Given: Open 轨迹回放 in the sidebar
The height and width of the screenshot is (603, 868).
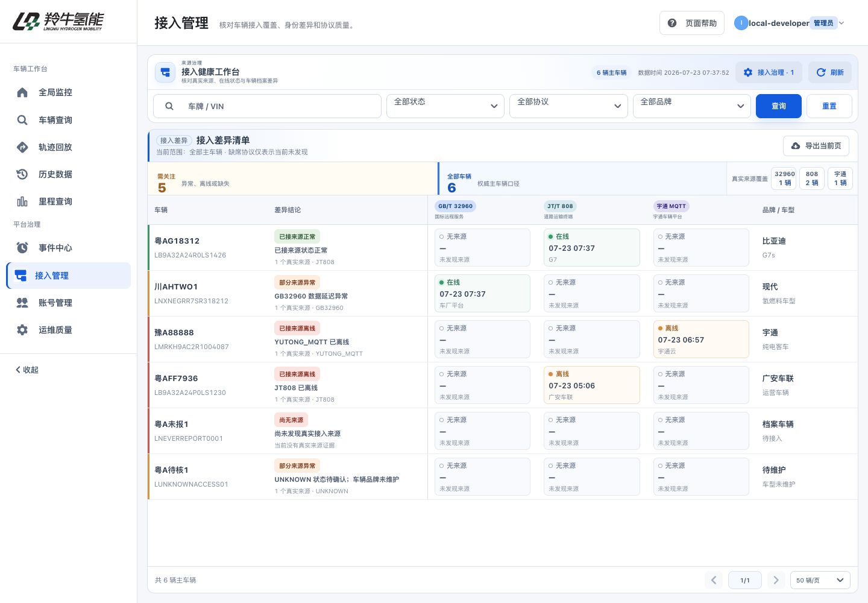Looking at the screenshot, I should pyautogui.click(x=68, y=147).
